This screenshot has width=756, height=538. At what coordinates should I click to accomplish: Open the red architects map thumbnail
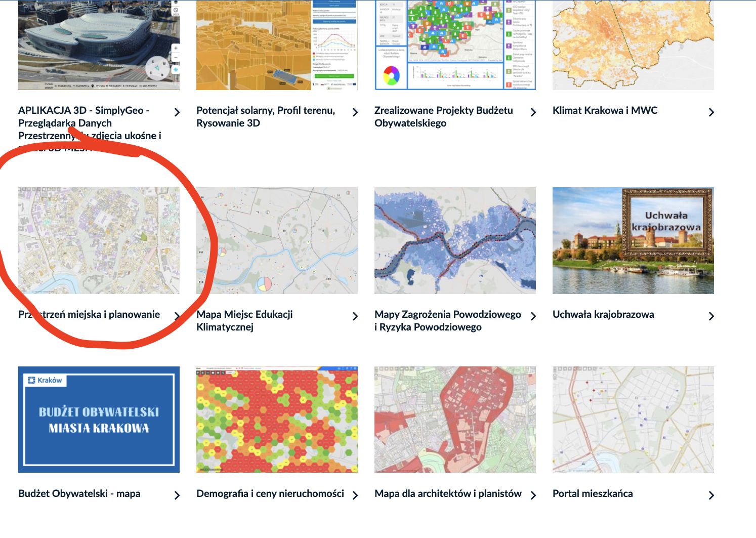(455, 420)
